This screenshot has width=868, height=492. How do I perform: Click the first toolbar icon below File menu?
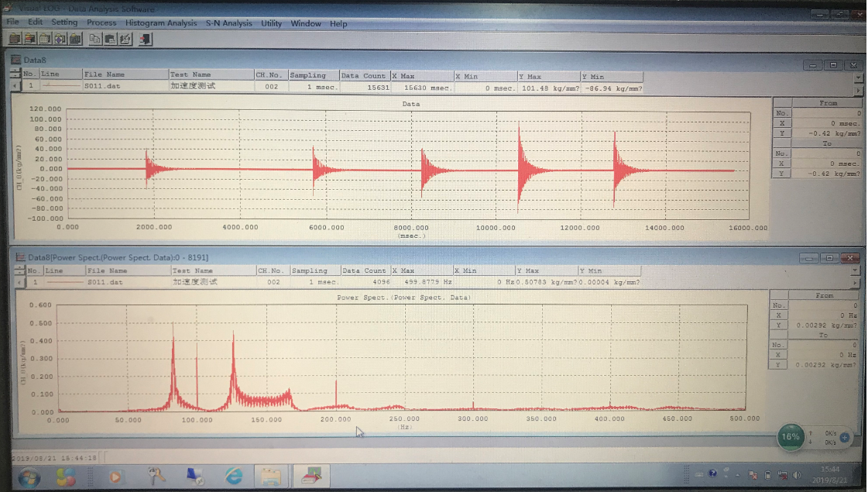click(x=13, y=38)
